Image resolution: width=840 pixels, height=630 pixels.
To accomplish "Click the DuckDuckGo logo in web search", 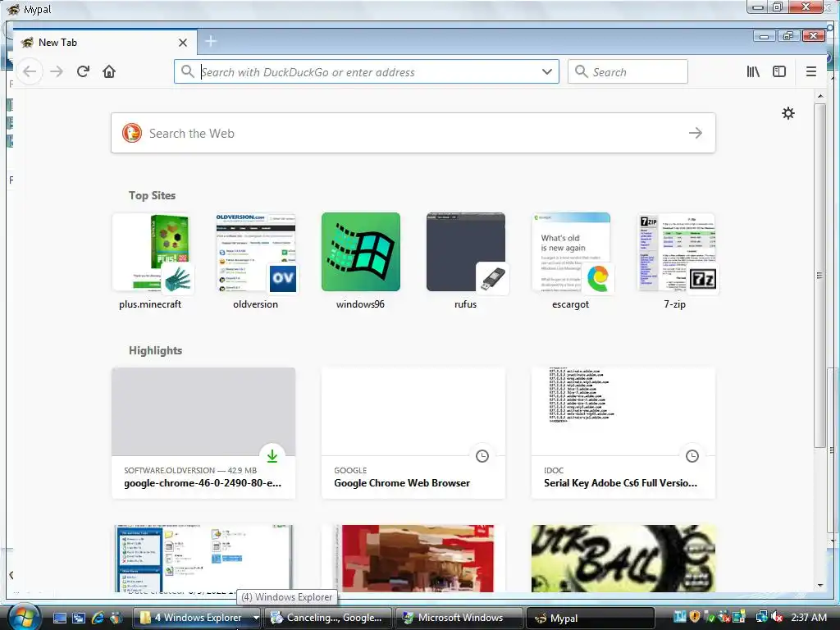I will click(132, 133).
